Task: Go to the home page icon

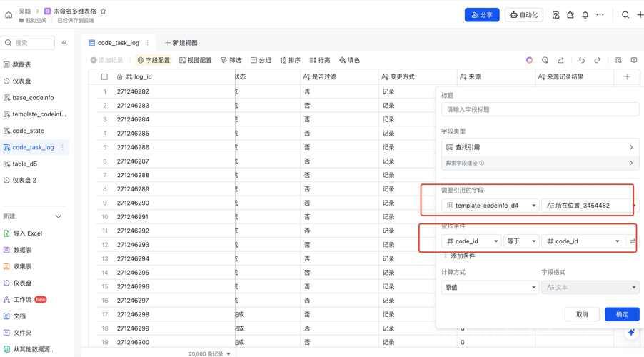Action: (9, 15)
